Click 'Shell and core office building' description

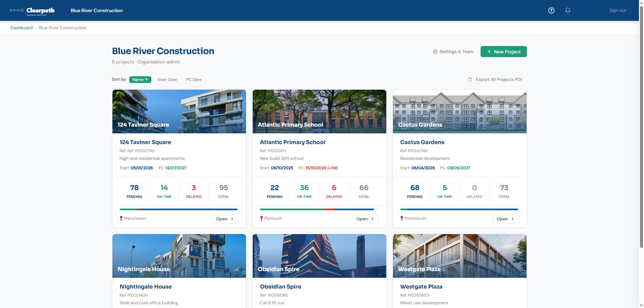(149, 303)
